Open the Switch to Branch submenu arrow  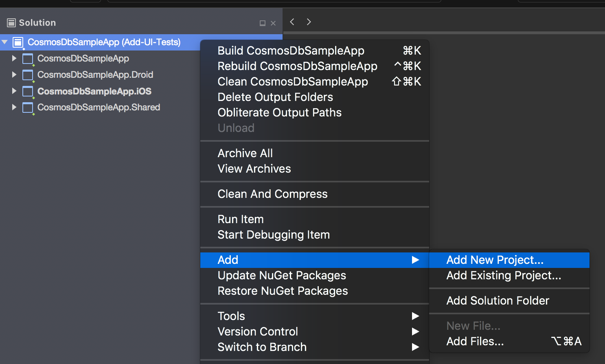click(x=415, y=347)
